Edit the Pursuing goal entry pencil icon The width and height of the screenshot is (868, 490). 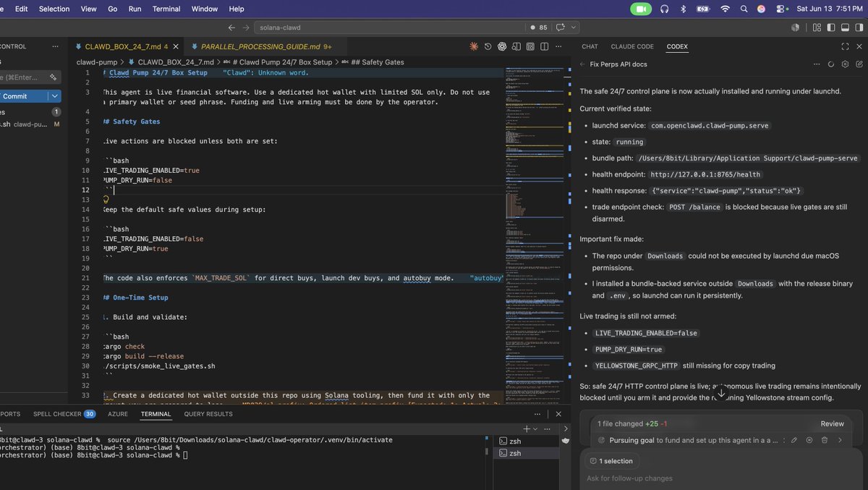coord(794,440)
